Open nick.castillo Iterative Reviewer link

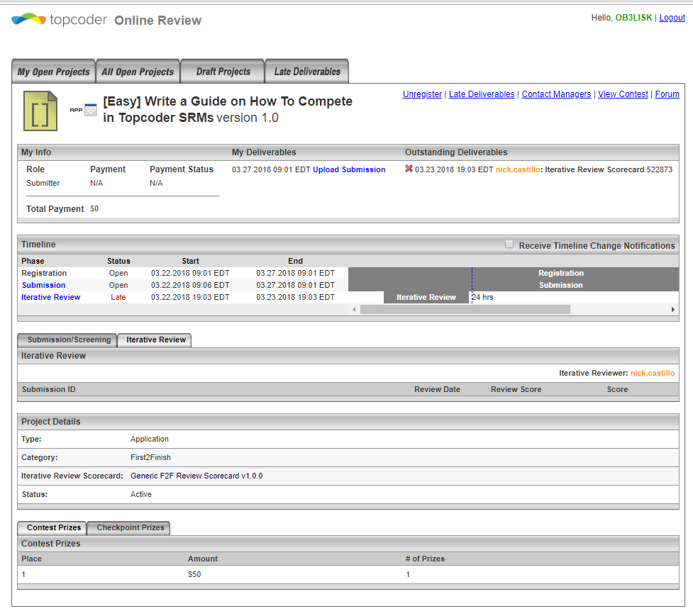(x=653, y=373)
